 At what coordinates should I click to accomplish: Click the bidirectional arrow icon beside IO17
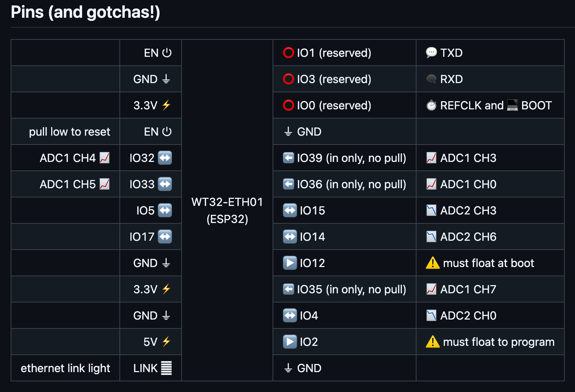165,237
